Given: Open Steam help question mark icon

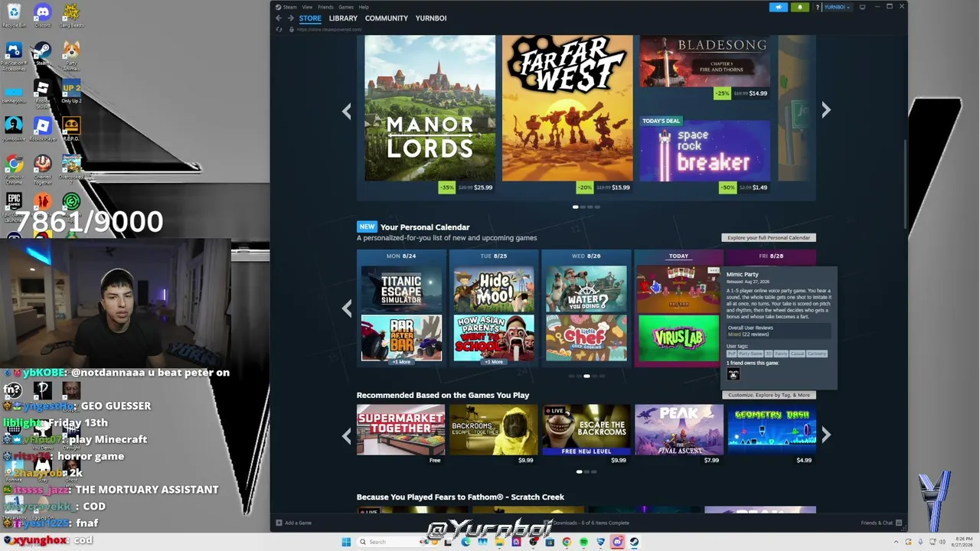Looking at the screenshot, I should pyautogui.click(x=818, y=7).
